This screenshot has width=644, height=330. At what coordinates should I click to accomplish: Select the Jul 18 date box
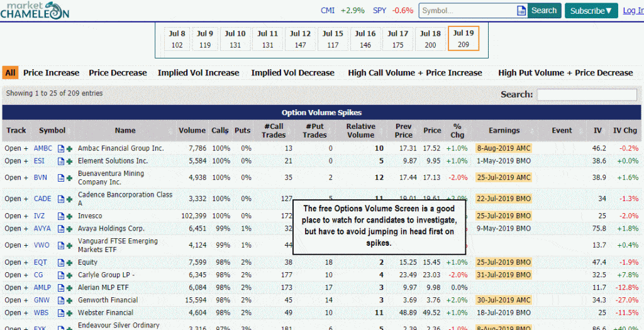coord(430,39)
